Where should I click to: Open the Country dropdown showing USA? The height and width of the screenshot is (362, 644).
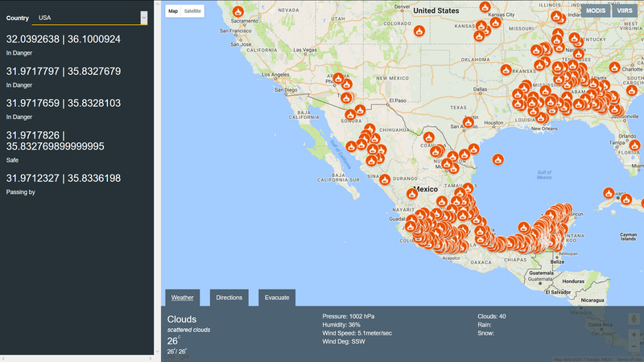88,17
